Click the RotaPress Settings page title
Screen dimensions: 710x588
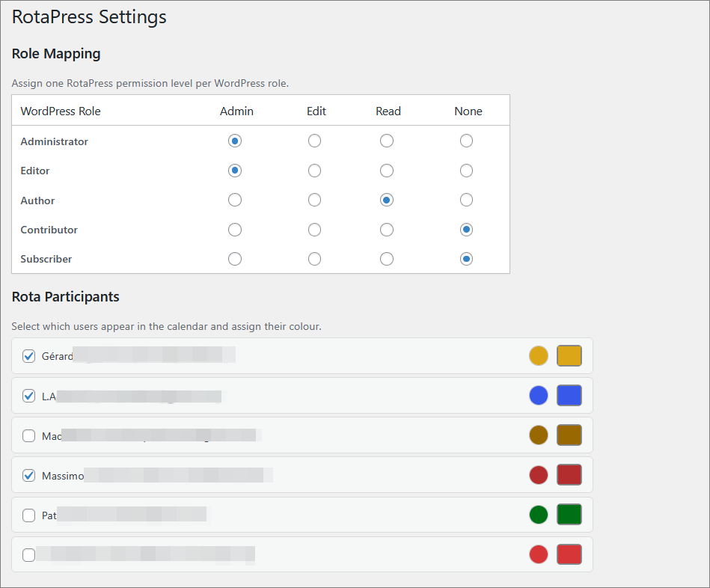click(x=89, y=17)
